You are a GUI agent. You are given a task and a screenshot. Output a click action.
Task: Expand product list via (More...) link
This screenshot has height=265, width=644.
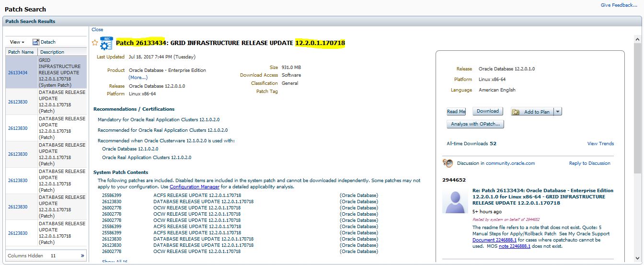[x=138, y=77]
